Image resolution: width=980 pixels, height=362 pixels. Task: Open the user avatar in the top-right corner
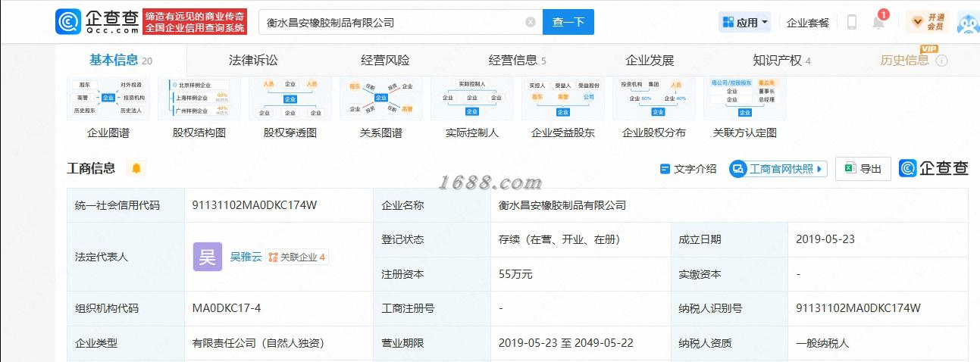(x=969, y=22)
